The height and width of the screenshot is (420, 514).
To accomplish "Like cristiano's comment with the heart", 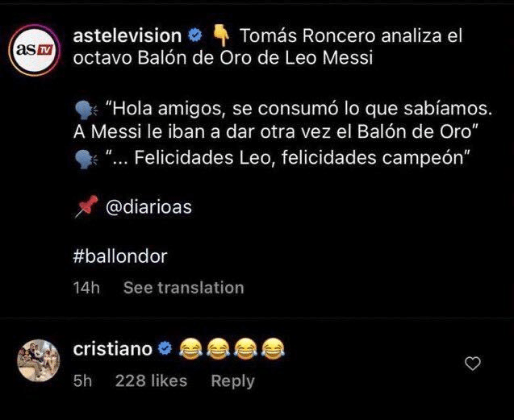I will tap(474, 364).
